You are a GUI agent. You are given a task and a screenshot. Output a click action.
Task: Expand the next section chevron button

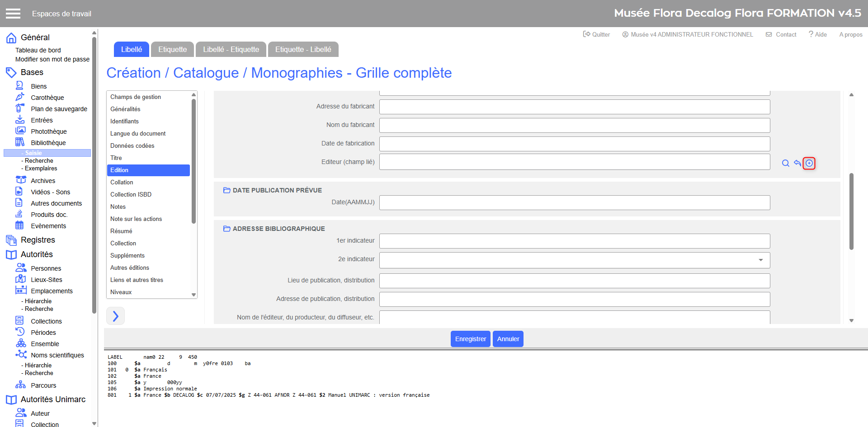tap(115, 316)
